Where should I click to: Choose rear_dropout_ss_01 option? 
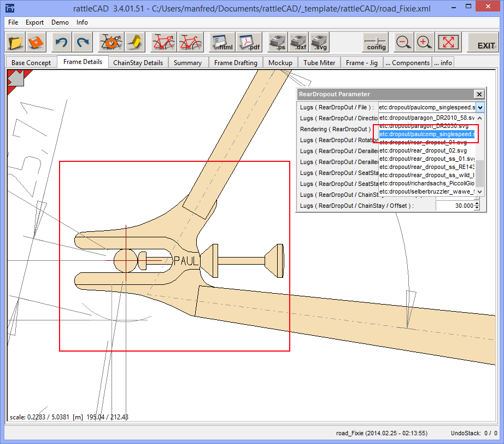click(x=427, y=159)
